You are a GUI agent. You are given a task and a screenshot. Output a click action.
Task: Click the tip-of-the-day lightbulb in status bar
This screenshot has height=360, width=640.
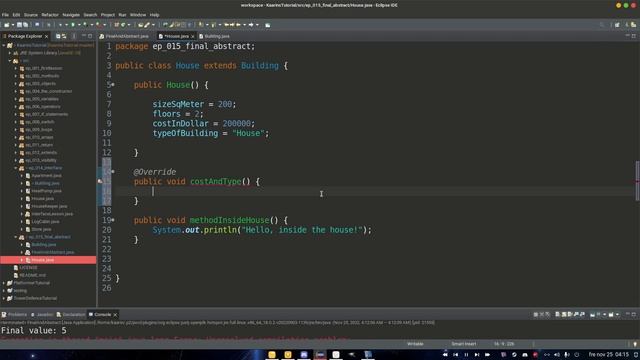(x=635, y=344)
